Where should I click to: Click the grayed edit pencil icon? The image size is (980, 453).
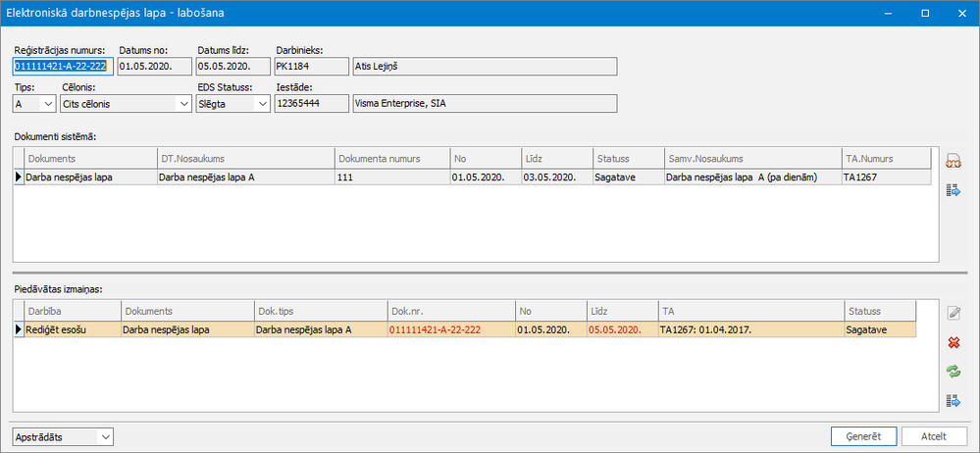point(952,313)
